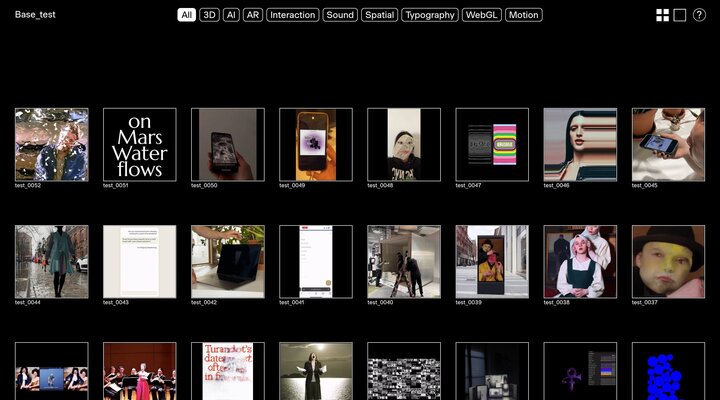Viewport: 720px width, 400px height.
Task: Open test_0039 street billboard thumbnail
Action: (491, 261)
